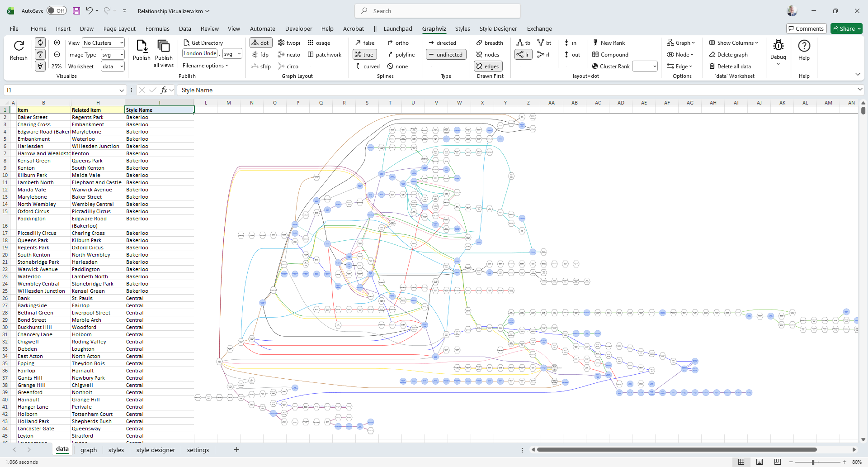Toggle edges drawn first option

point(487,67)
